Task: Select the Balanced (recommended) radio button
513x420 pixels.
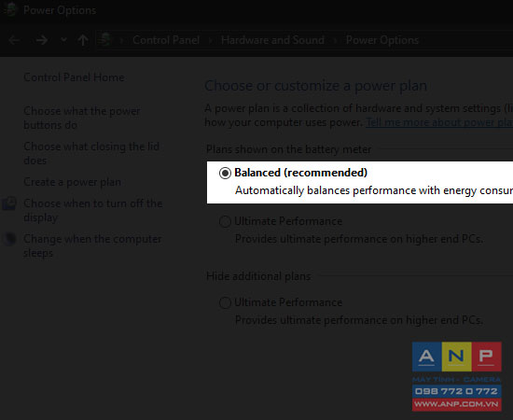Action: point(225,173)
